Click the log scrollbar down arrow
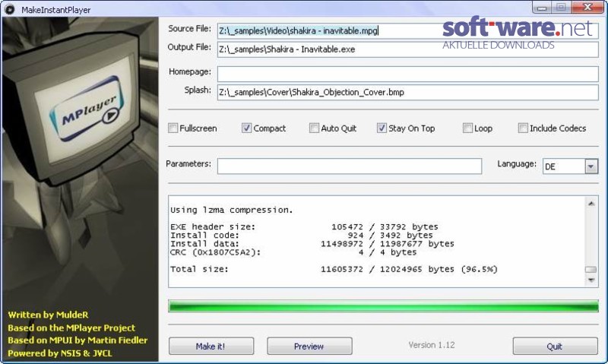 coord(591,280)
